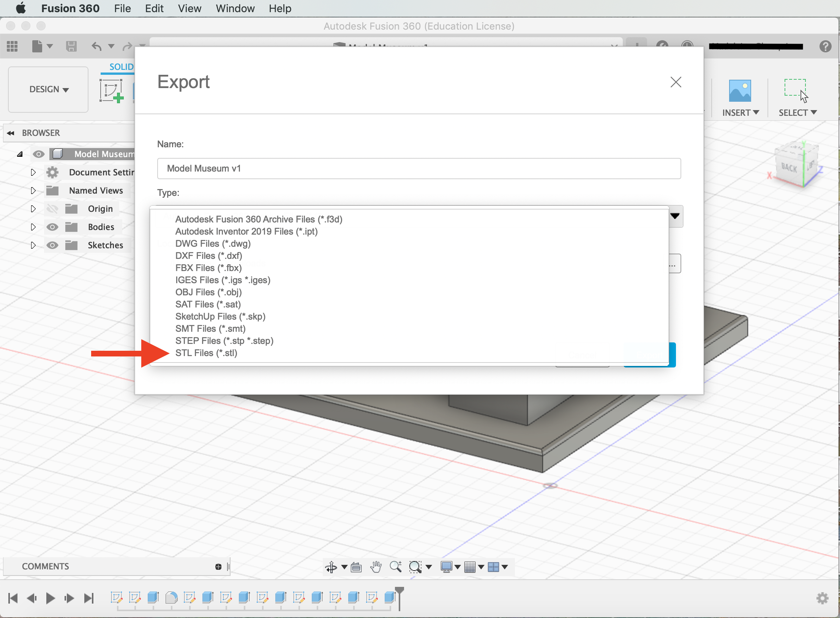
Task: Select STEP Files export format
Action: (224, 340)
